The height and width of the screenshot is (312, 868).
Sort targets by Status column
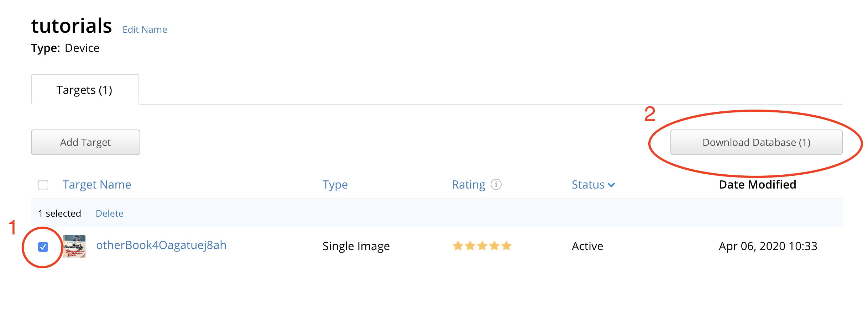[x=588, y=185]
